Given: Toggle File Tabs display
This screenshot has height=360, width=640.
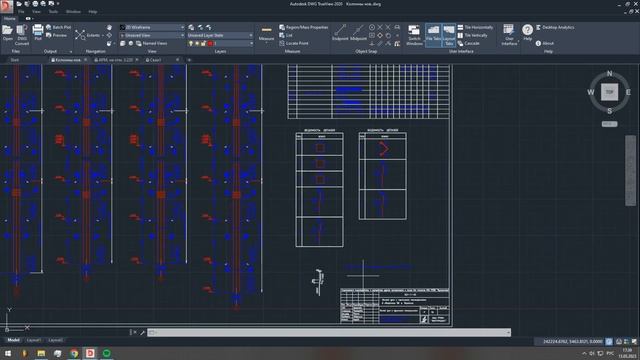Looking at the screenshot, I should pyautogui.click(x=433, y=35).
